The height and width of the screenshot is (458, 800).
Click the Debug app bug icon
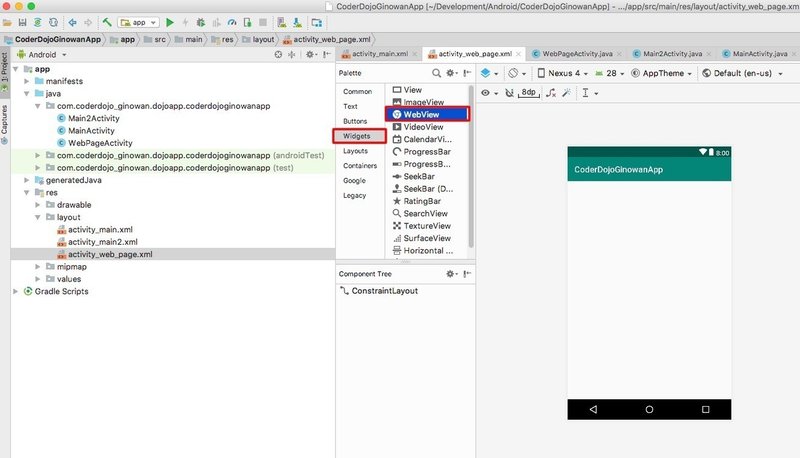[x=201, y=22]
